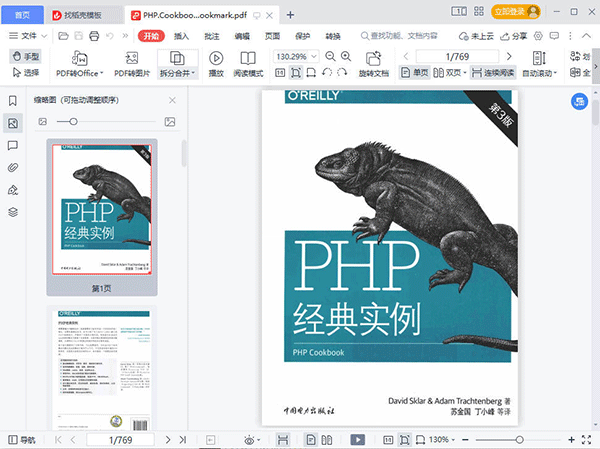Open the settings gear icon
Image resolution: width=600 pixels, height=449 pixels.
(538, 36)
